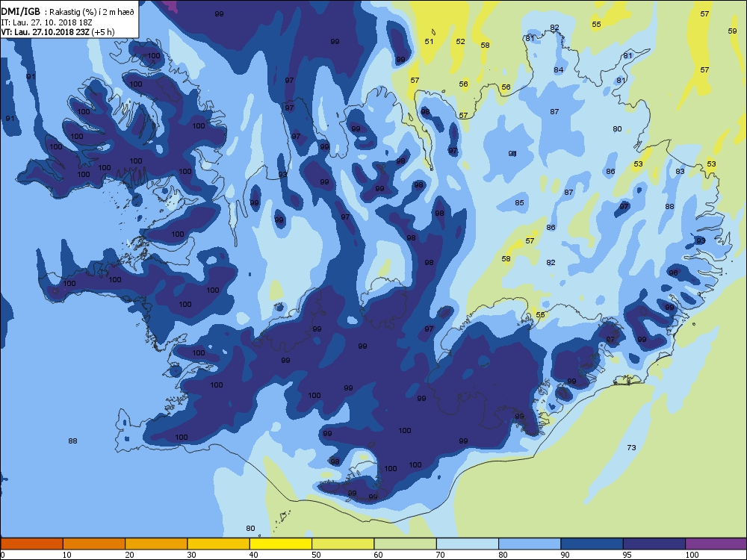The height and width of the screenshot is (560, 747).
Task: Select the humidity value '52' on the map
Action: pyautogui.click(x=460, y=41)
